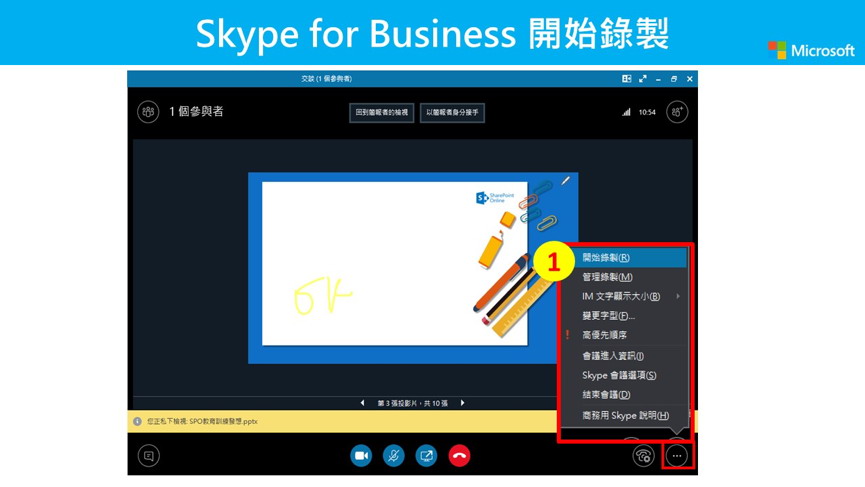Click the '1 個參與者' label
The width and height of the screenshot is (865, 487).
click(196, 111)
